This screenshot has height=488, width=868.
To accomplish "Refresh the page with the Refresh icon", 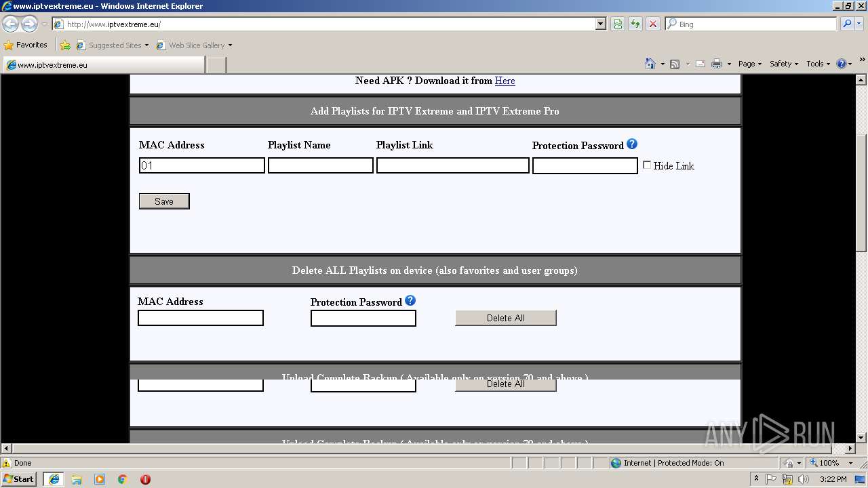I will [635, 24].
